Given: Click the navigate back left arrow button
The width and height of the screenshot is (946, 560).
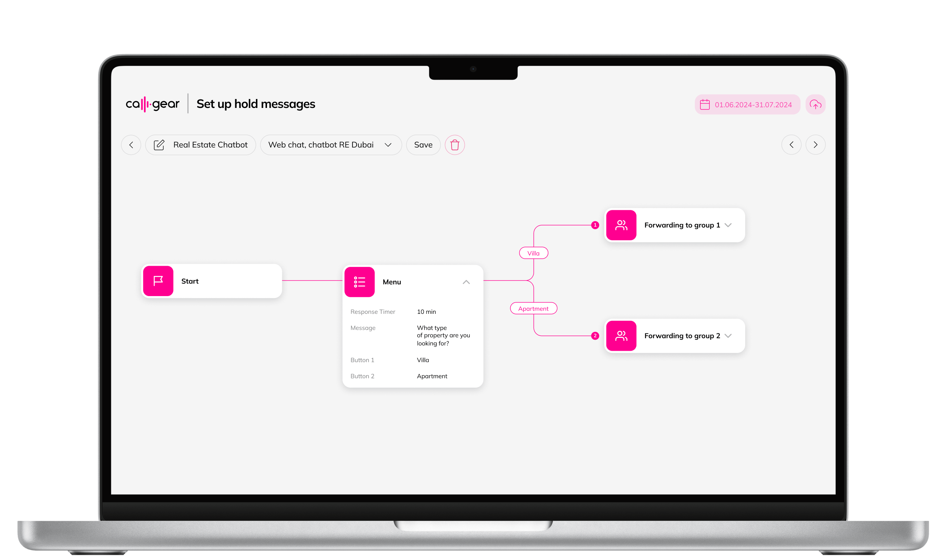Looking at the screenshot, I should [132, 144].
